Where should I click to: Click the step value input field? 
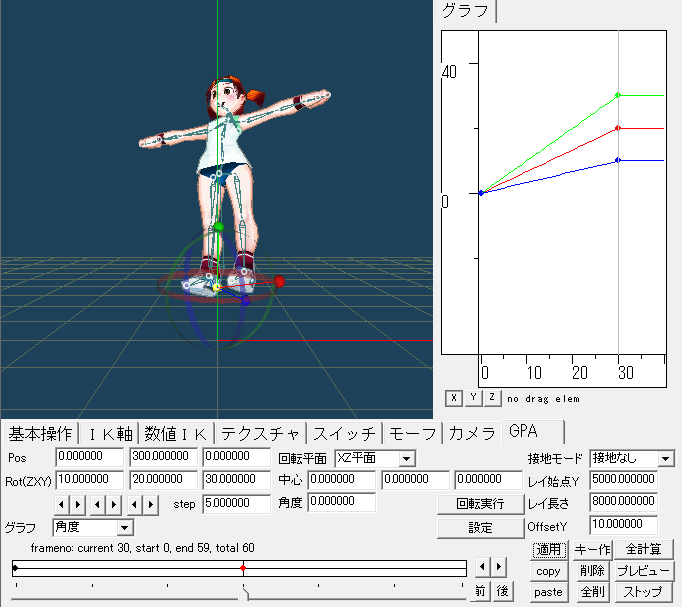[x=235, y=503]
